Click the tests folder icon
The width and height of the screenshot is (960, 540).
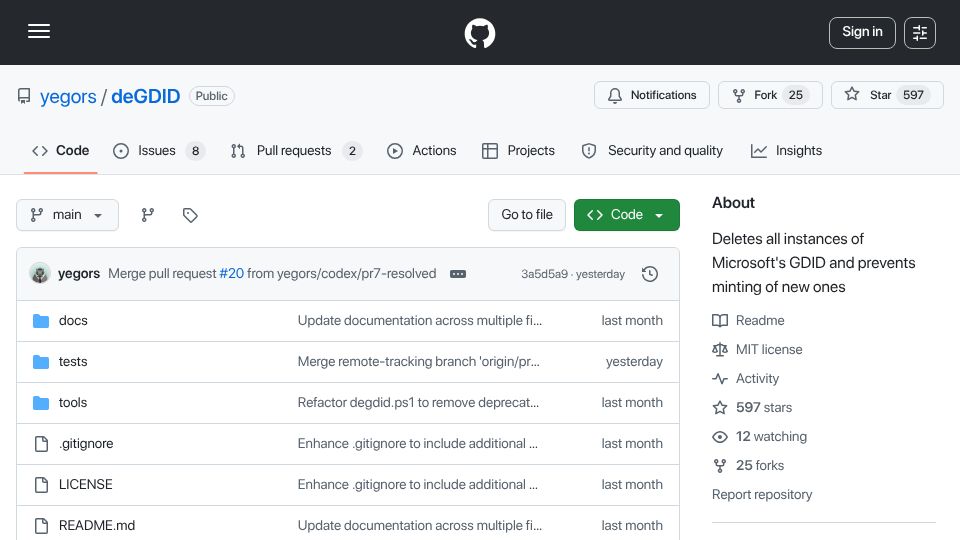(41, 362)
